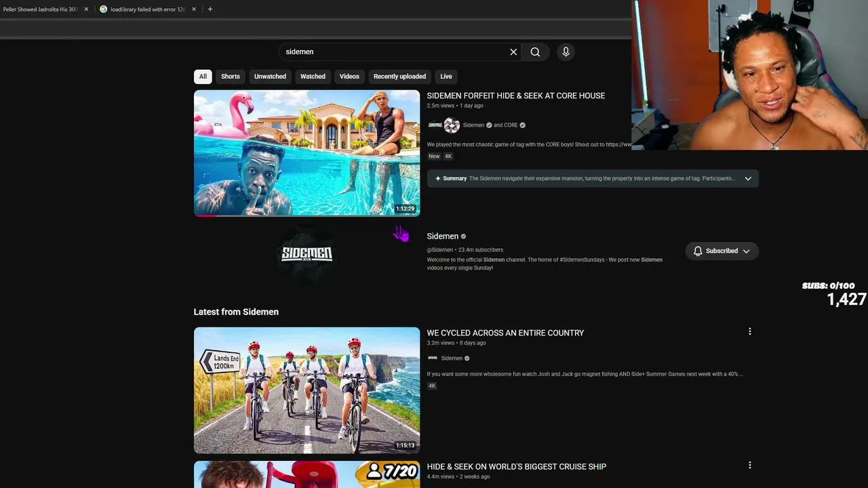Close the loadlibrary failed tab

(194, 9)
